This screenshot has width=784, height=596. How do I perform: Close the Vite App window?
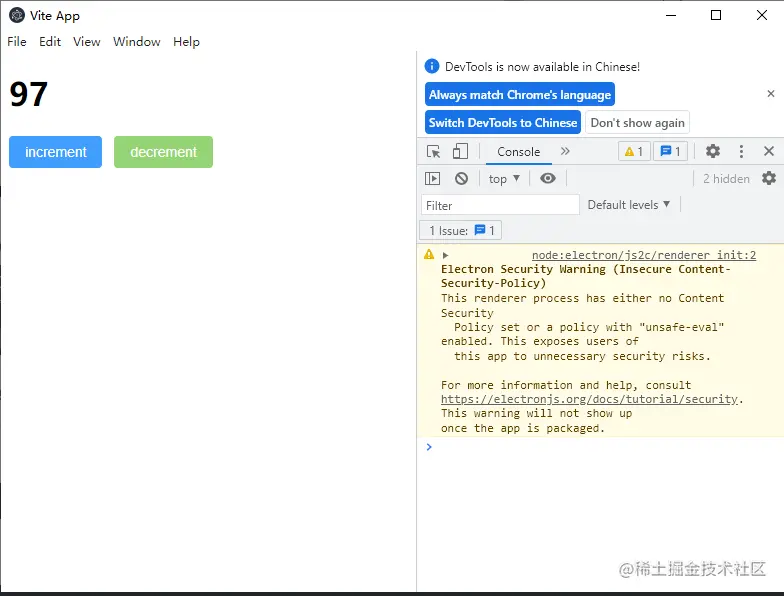click(x=762, y=15)
